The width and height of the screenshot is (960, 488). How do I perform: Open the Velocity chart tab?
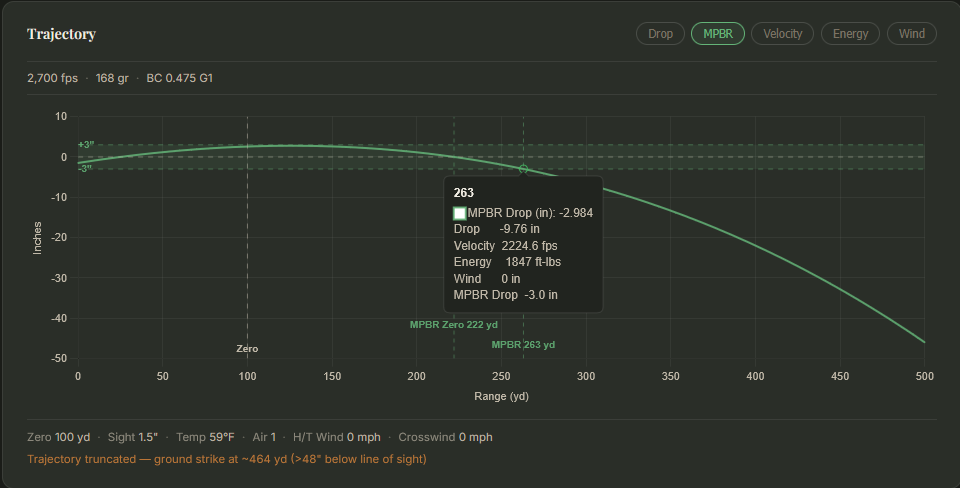point(782,34)
